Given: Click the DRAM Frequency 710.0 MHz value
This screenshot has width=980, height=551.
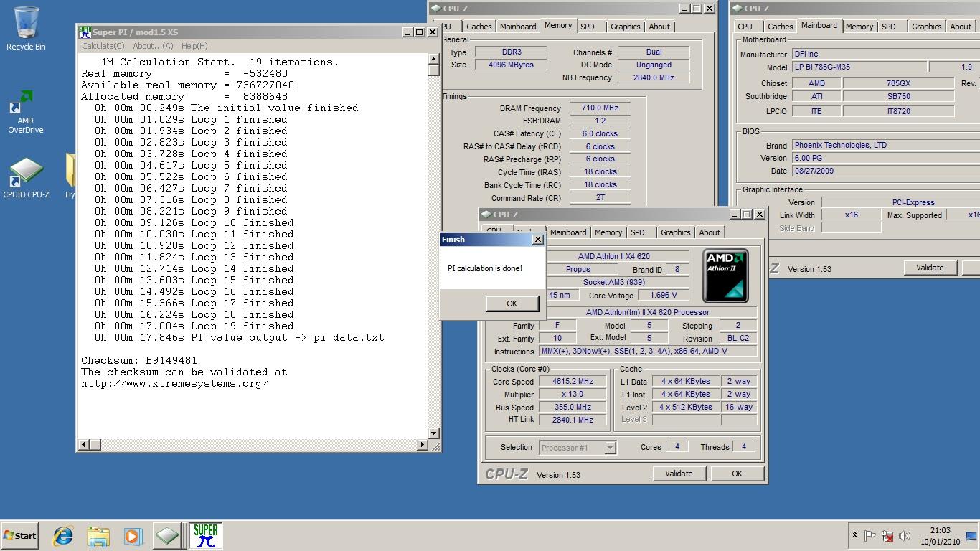Looking at the screenshot, I should click(600, 108).
